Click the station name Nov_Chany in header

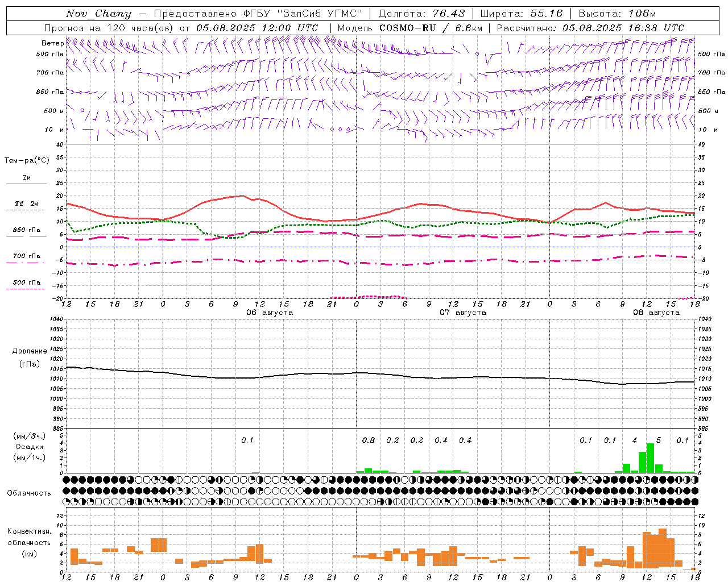click(x=98, y=14)
